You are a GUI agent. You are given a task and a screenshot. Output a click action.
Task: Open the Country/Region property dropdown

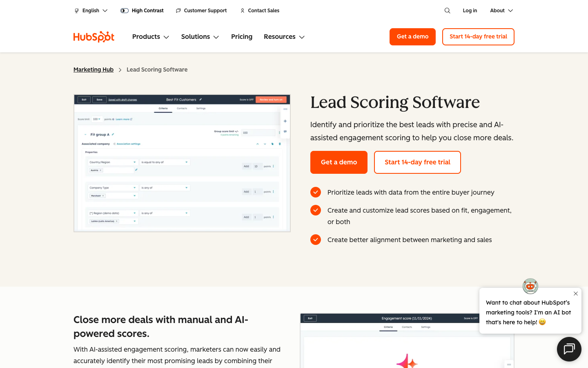coord(113,162)
